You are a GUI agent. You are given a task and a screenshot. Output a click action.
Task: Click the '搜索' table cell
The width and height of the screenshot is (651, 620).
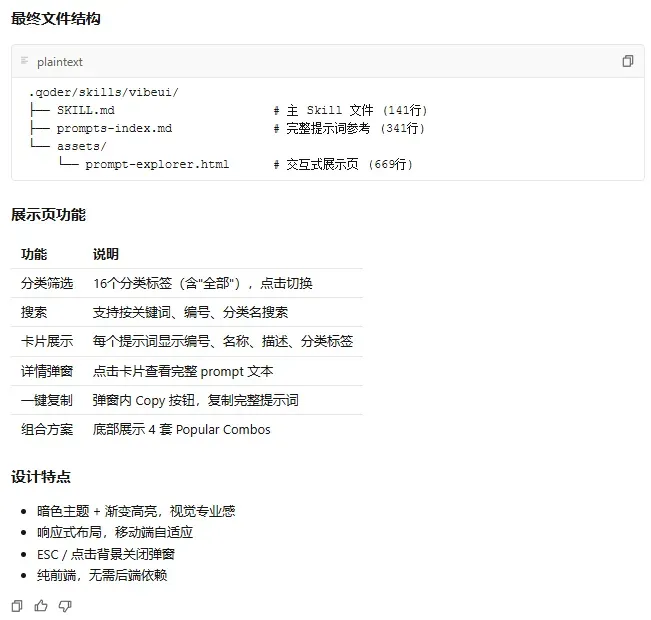(x=34, y=312)
